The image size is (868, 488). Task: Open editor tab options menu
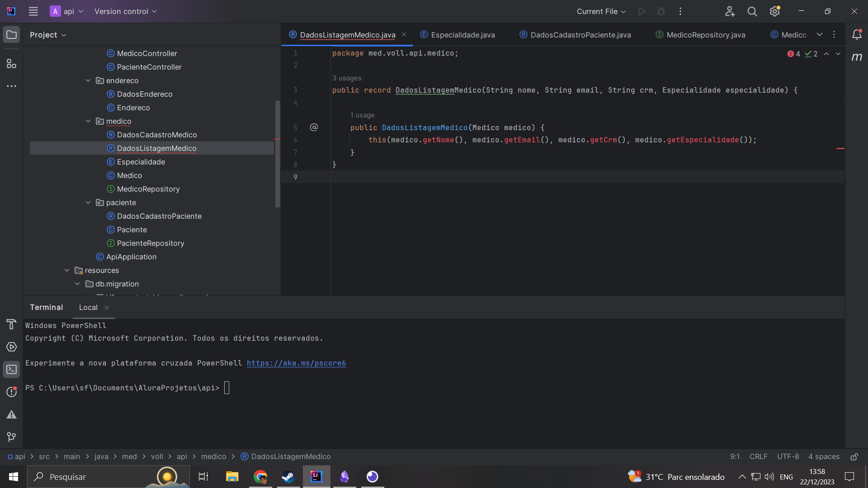[x=834, y=34]
